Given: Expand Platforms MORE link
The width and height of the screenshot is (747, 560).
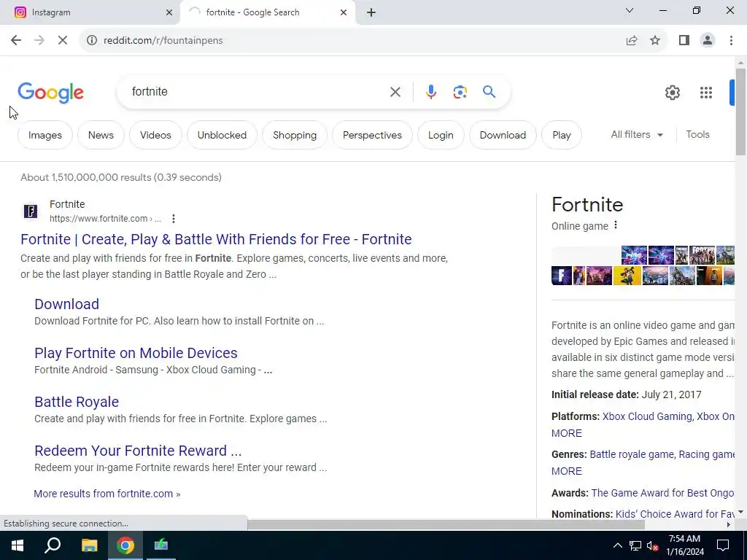Looking at the screenshot, I should (566, 433).
